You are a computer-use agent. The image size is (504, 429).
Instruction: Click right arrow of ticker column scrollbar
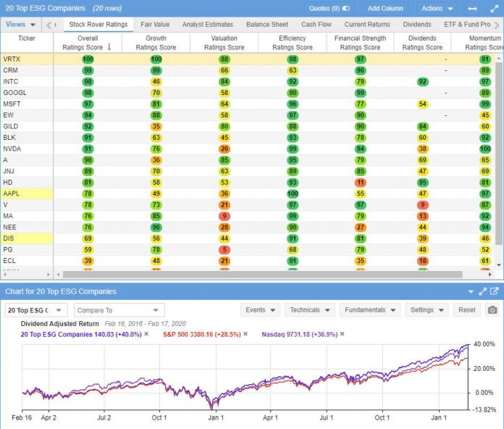(x=49, y=275)
